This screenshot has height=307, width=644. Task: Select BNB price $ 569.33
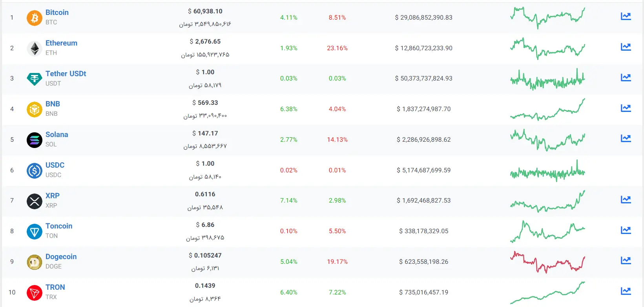click(x=205, y=103)
